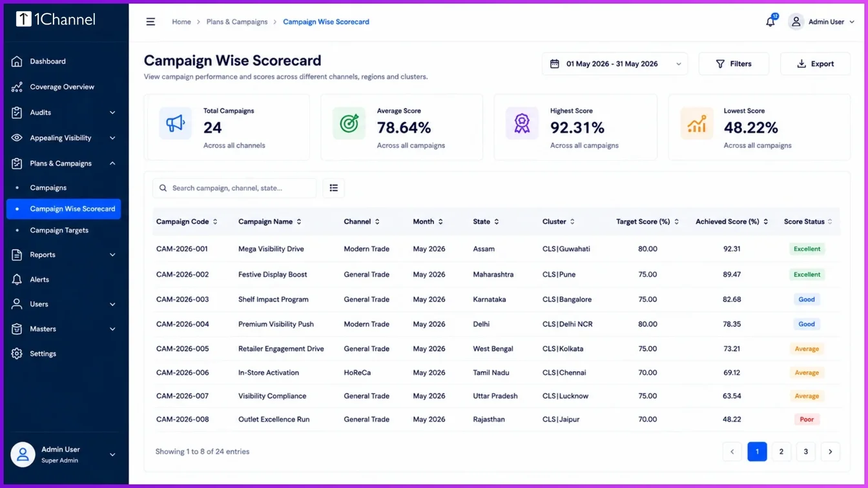
Task: Expand the Users menu chevron
Action: [112, 304]
